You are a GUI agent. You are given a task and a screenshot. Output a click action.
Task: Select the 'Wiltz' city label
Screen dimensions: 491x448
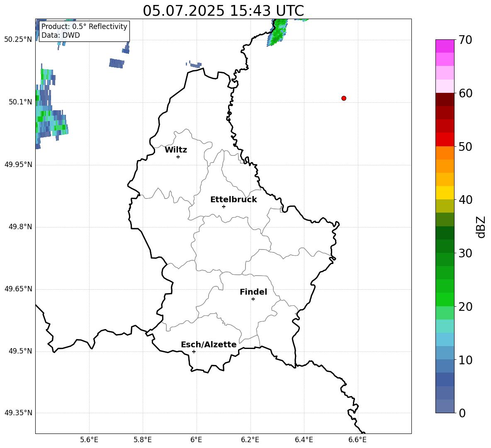coord(176,150)
